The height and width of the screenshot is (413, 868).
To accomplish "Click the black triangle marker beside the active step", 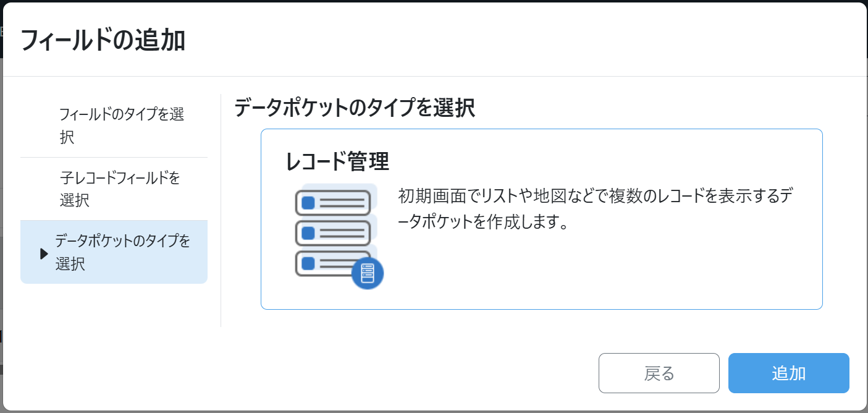I will click(44, 253).
